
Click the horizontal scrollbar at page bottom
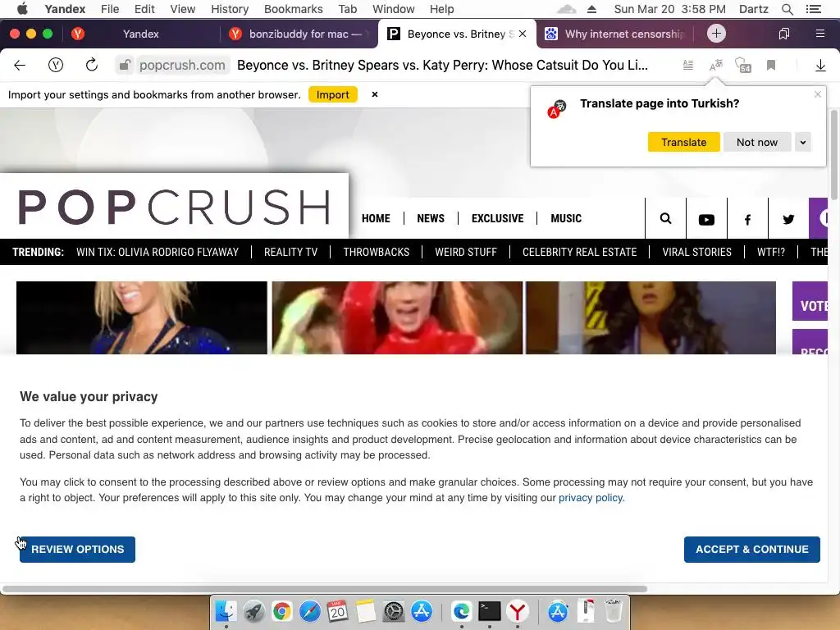tap(325, 589)
